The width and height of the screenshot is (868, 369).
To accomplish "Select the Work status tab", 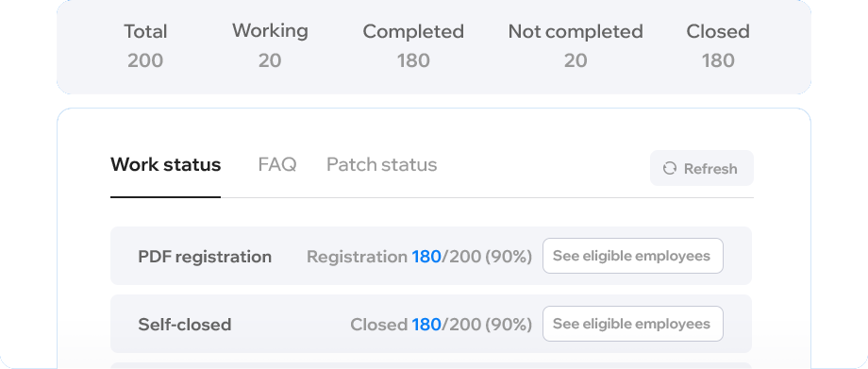I will point(165,164).
